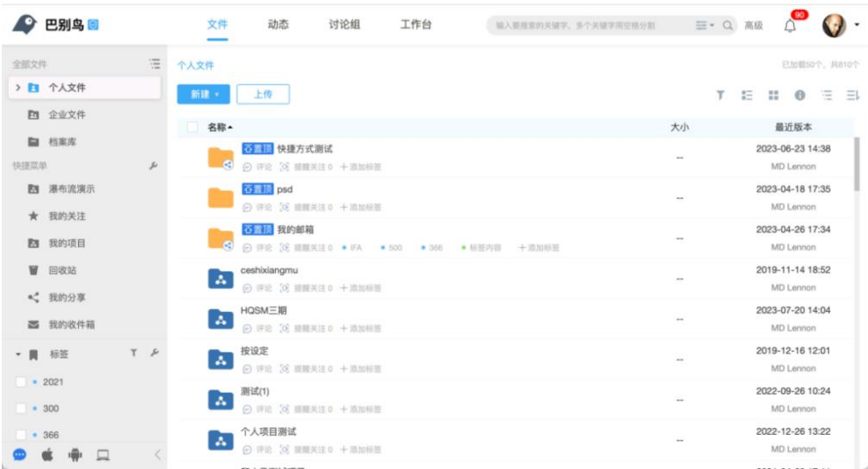Click the file list vertical scrollbar
This screenshot has width=868, height=469.
tap(857, 164)
